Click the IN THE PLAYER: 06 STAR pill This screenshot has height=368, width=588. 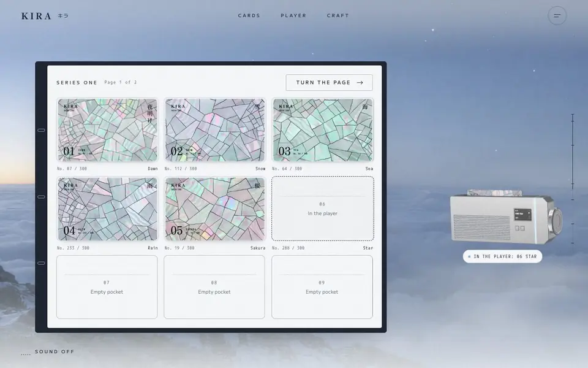[502, 256]
